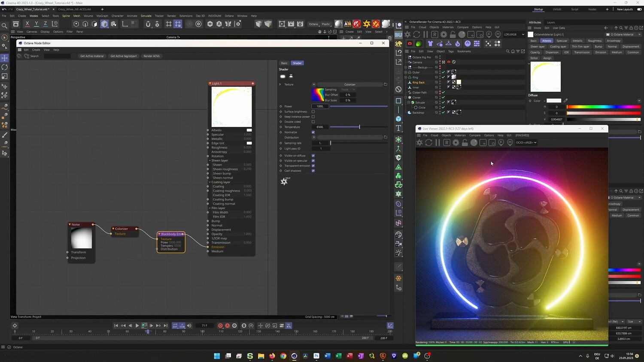Toggle the X axis lock in top toolbar
644x362 pixels.
click(27, 24)
